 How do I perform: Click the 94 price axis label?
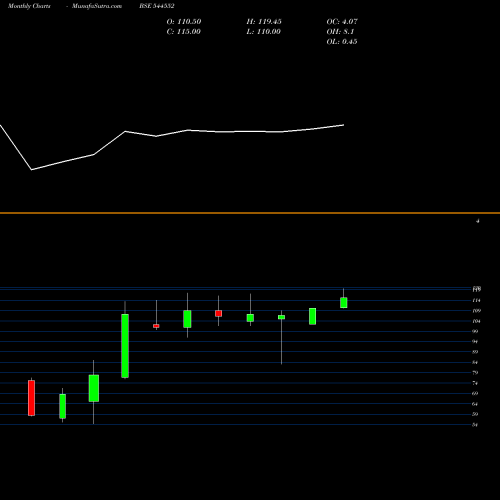coord(475,342)
